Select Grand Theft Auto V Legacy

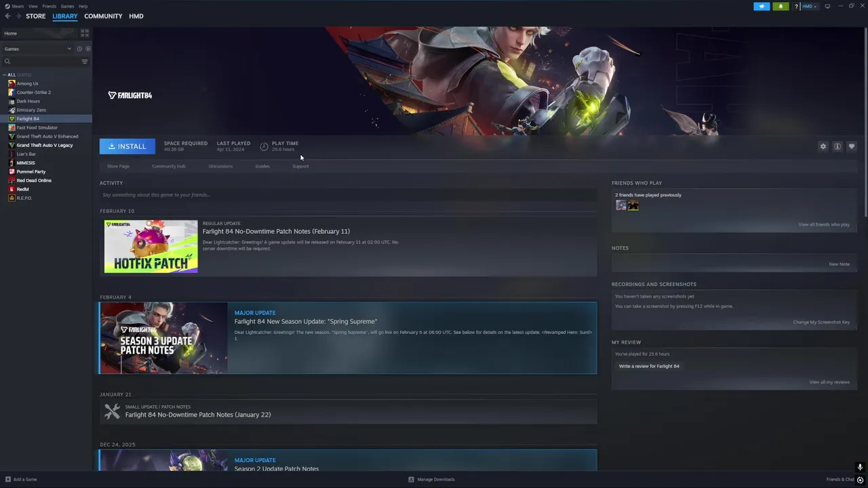pyautogui.click(x=46, y=145)
